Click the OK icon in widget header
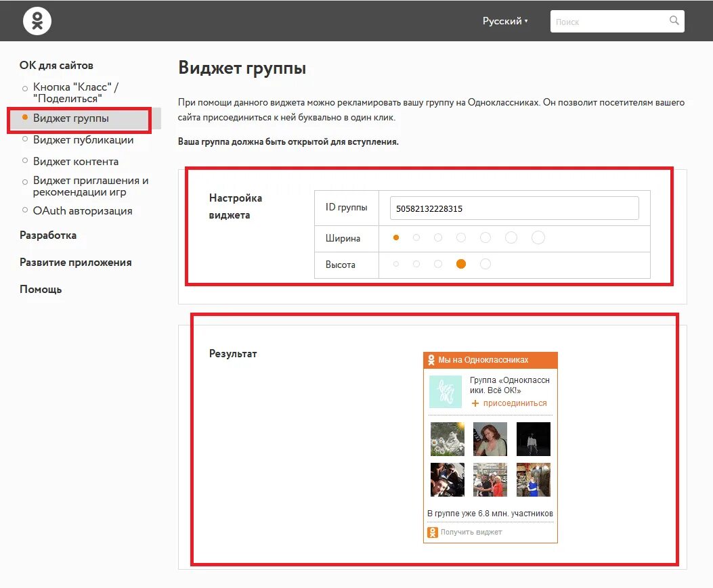The width and height of the screenshot is (713, 588). coord(431,360)
